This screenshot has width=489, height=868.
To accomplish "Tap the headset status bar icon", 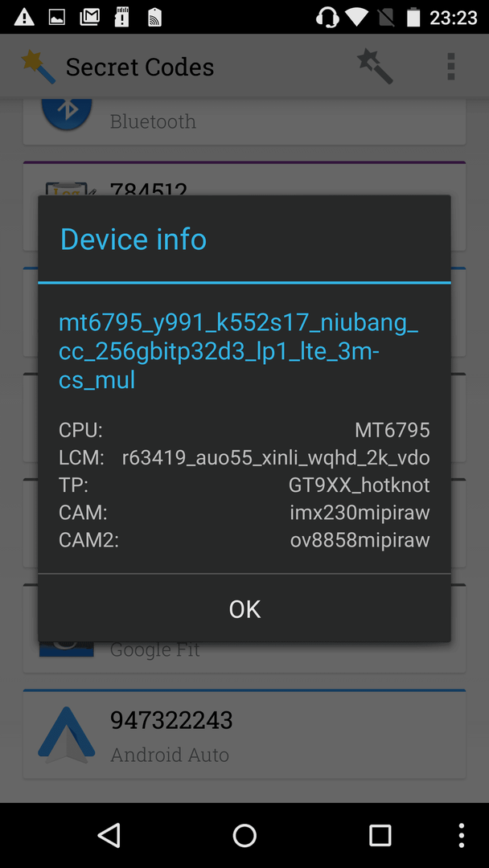I will [x=327, y=17].
